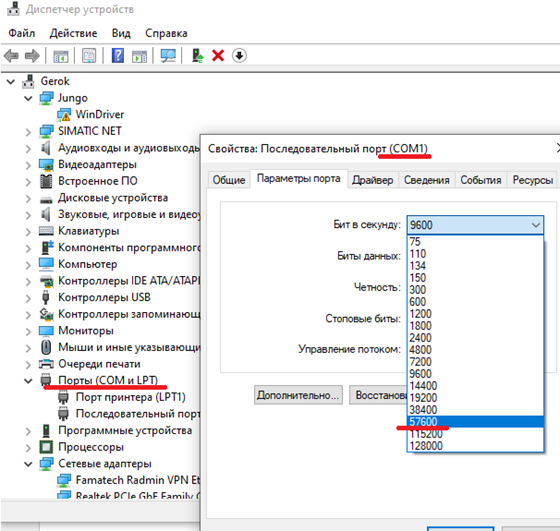The width and height of the screenshot is (560, 531).
Task: Click the red X Uninstall device icon
Action: point(218,56)
